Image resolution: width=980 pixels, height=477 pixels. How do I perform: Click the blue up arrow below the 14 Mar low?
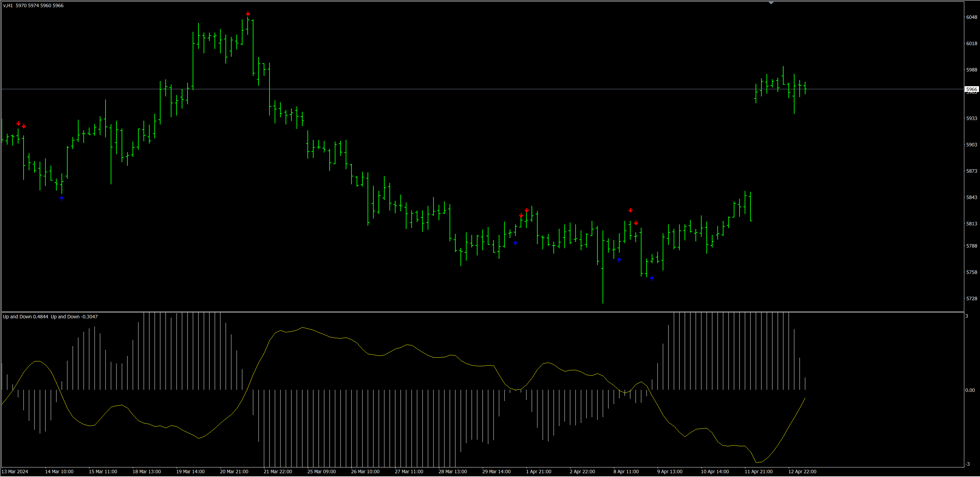click(x=61, y=198)
